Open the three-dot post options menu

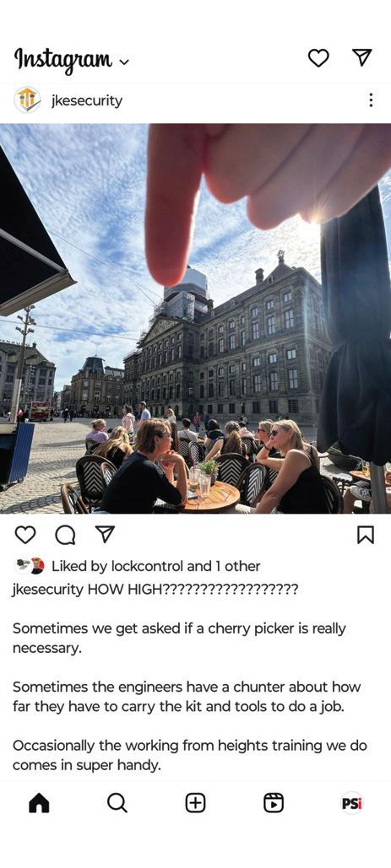pos(371,100)
